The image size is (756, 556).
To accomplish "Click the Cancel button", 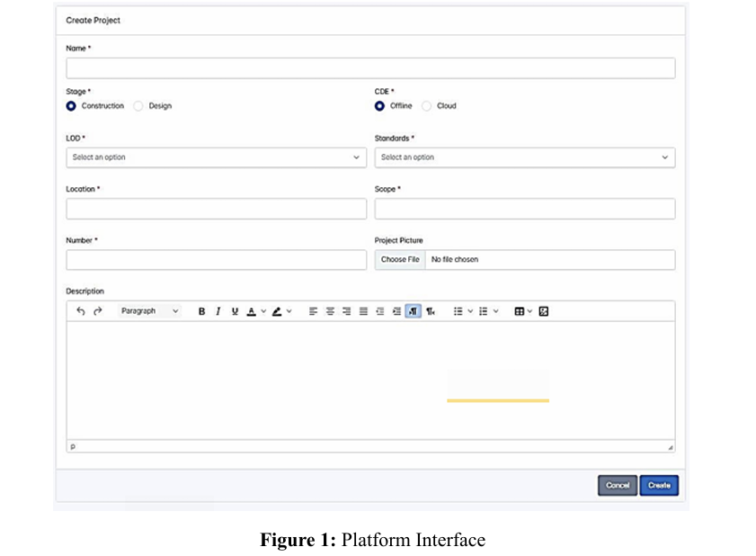I will [x=618, y=486].
